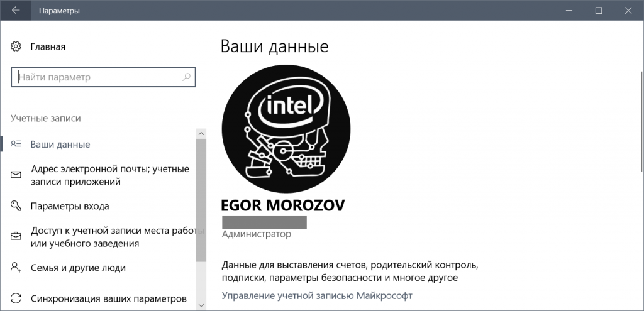Click the key icon for Параметры входа
This screenshot has height=311, width=644.
coord(16,205)
